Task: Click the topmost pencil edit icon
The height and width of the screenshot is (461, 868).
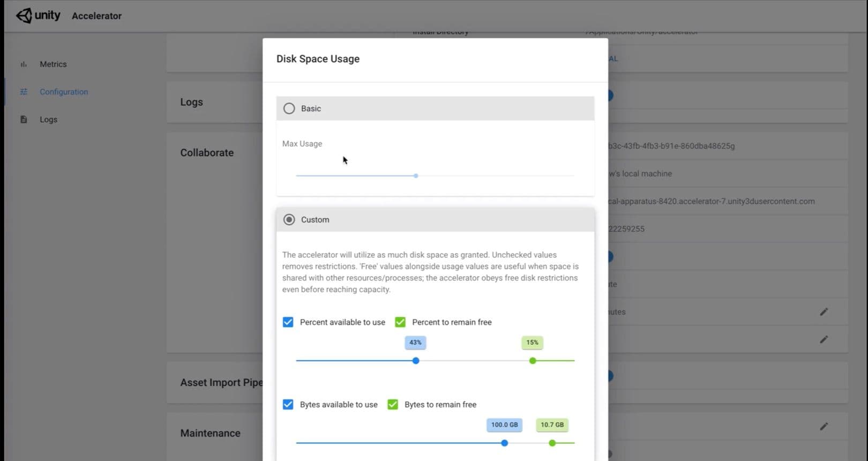Action: (824, 312)
